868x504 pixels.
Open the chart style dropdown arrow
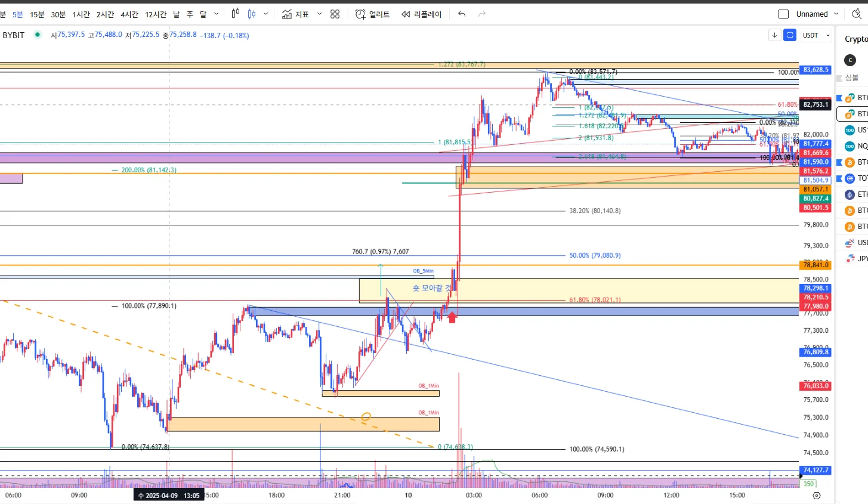point(265,14)
